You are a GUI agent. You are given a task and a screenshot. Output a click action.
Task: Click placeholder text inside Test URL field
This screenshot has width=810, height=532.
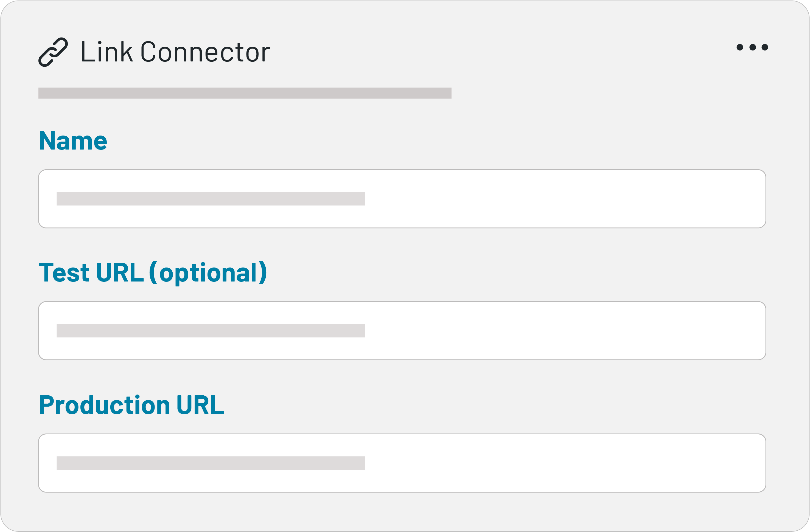point(211,331)
